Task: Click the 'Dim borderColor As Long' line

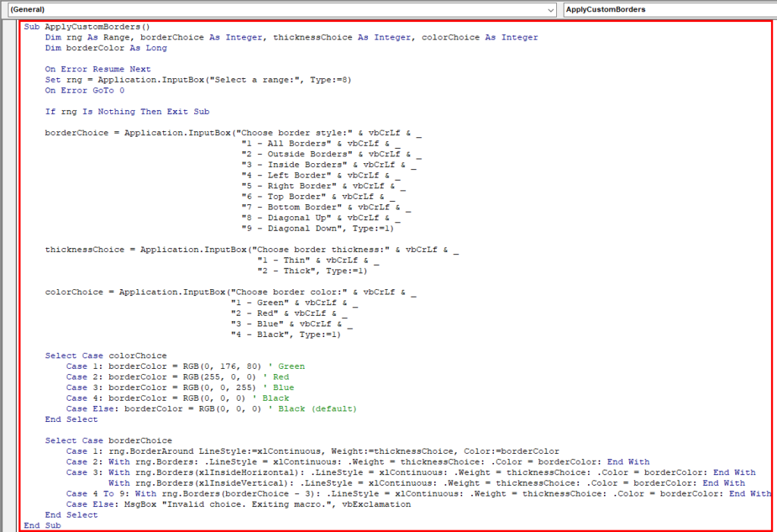Action: pyautogui.click(x=106, y=48)
